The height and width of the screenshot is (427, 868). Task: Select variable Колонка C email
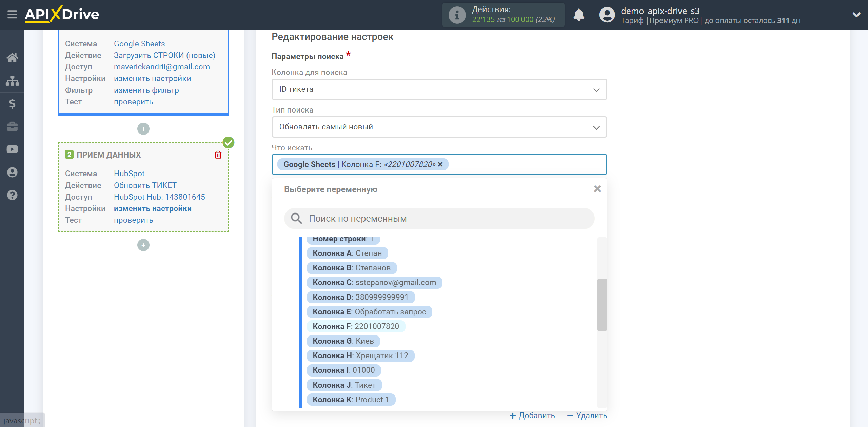click(374, 282)
